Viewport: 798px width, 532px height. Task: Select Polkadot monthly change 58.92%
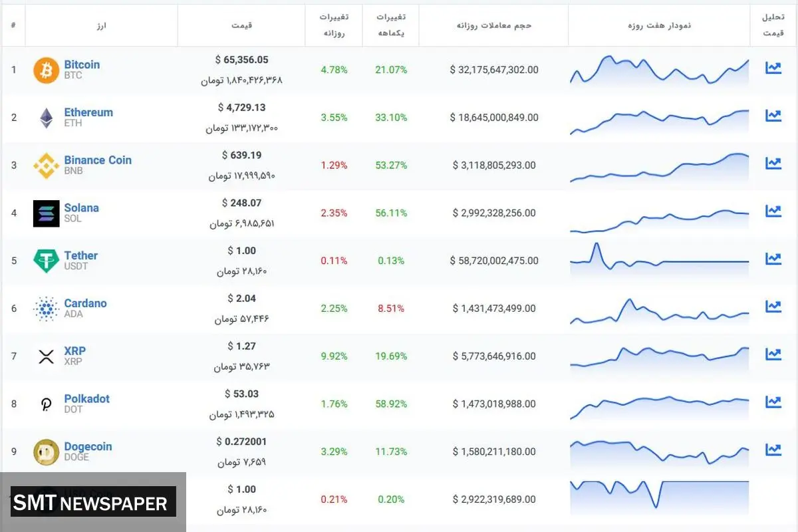point(391,404)
